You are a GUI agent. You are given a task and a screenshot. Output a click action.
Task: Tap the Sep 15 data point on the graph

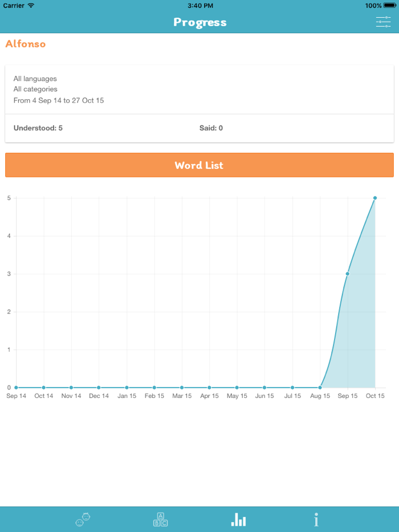tap(347, 274)
